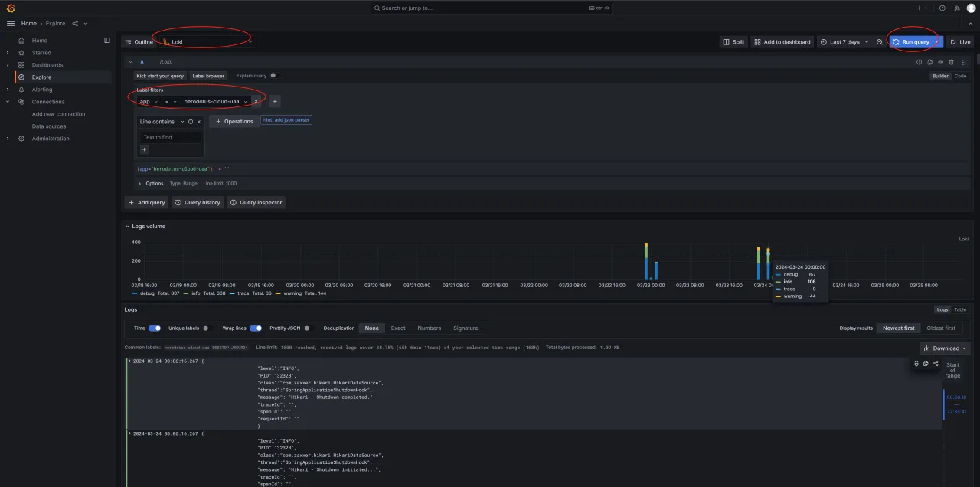
Task: Click the Text to find input field
Action: [x=169, y=137]
